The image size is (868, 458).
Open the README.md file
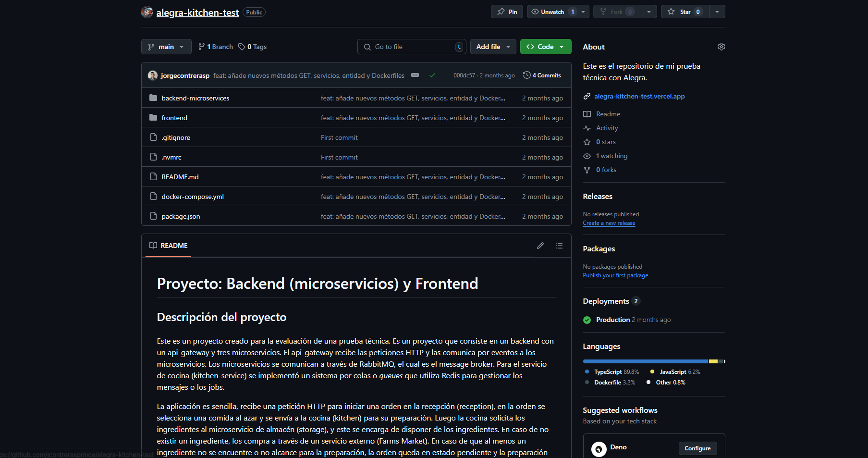click(180, 177)
